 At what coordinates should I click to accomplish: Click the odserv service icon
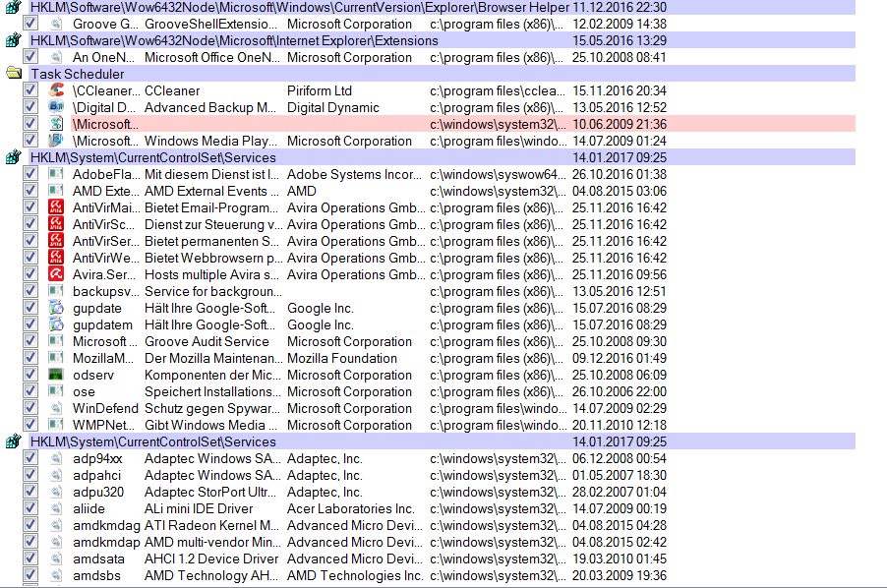(56, 375)
